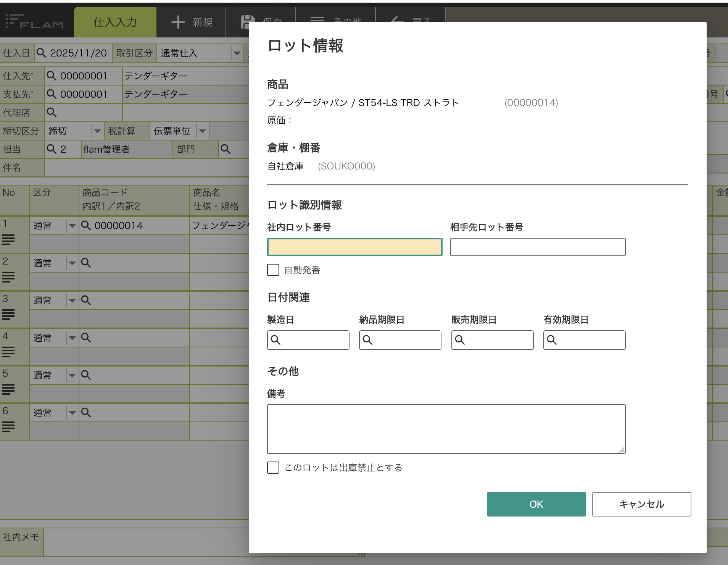
Task: Click row 2 商品コード search icon
Action: click(x=86, y=263)
